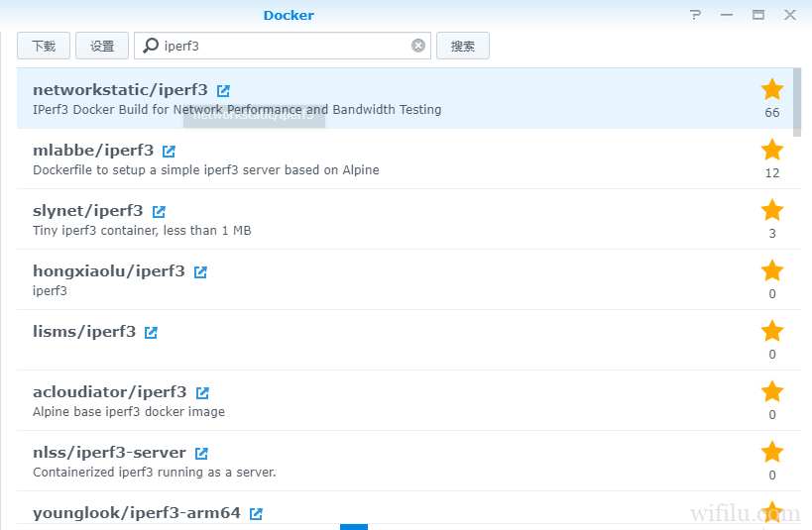Click star icon for lisms/iperf3
Viewport: 812px width, 530px height.
click(x=772, y=331)
